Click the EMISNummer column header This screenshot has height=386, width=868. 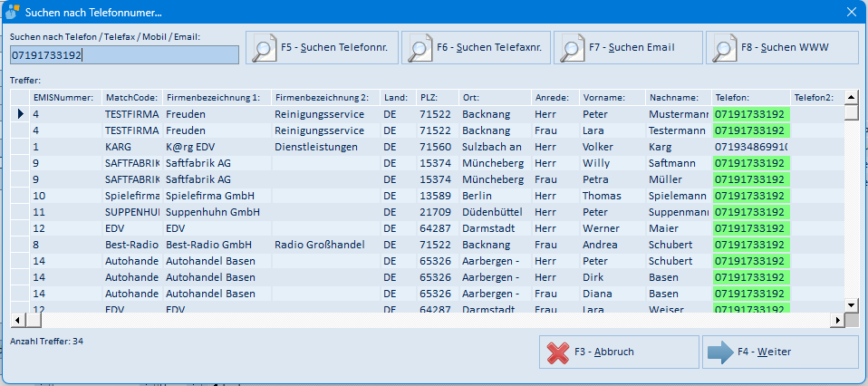[67, 98]
